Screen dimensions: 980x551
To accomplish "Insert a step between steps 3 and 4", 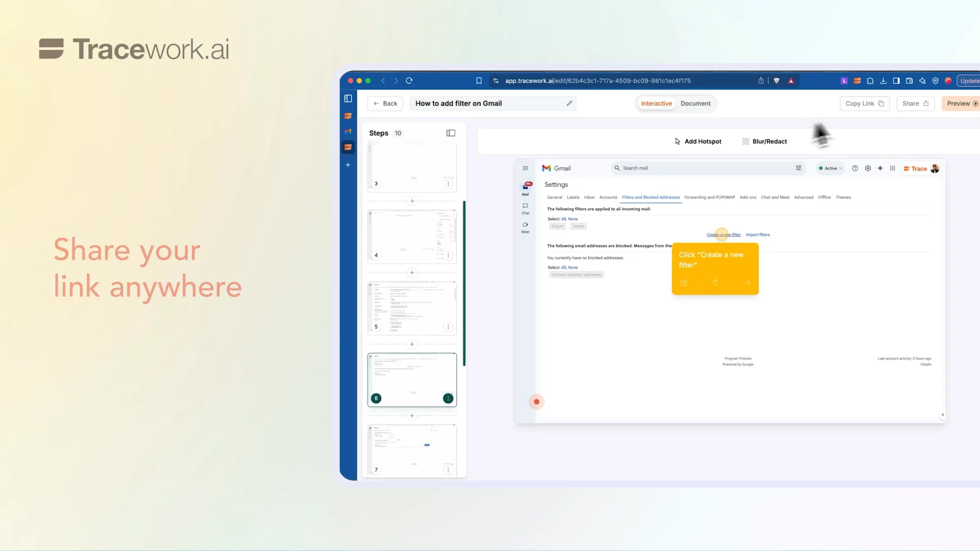I will 412,201.
